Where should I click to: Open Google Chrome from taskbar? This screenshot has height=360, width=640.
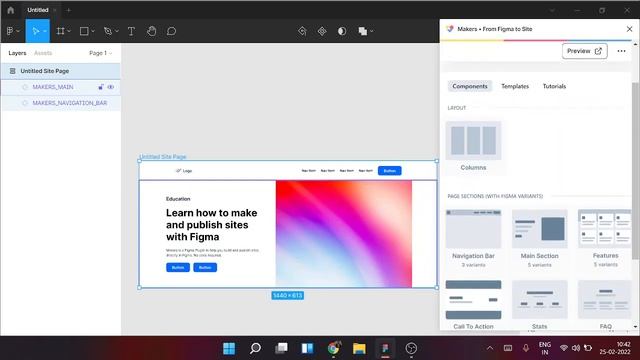(333, 348)
